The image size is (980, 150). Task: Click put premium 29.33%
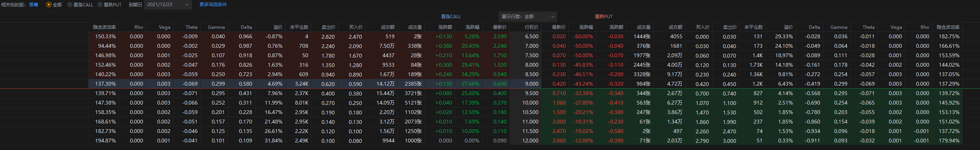click(784, 36)
